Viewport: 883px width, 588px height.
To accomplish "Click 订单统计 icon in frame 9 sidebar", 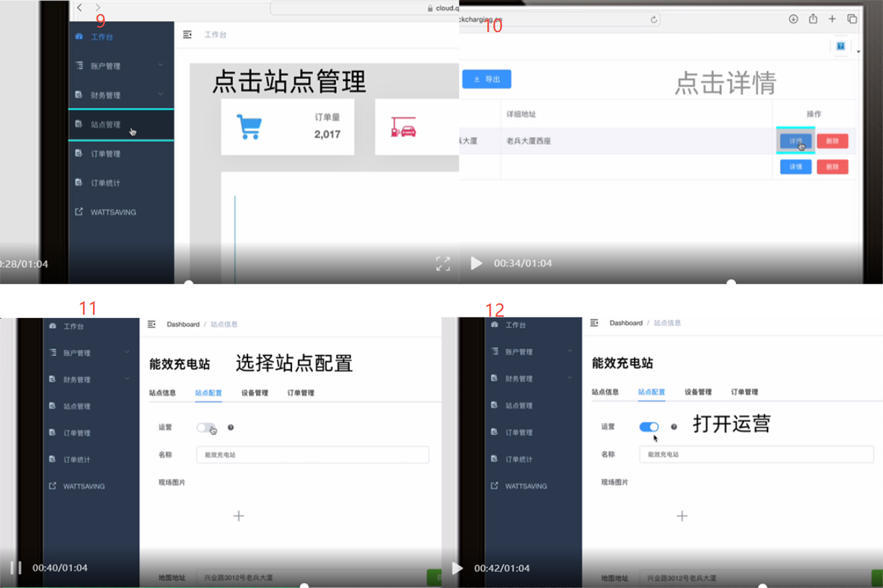I will 79,182.
